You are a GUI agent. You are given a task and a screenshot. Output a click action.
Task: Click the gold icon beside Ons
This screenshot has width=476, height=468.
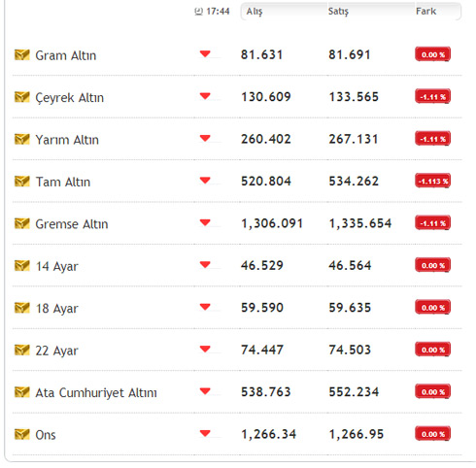tap(22, 434)
